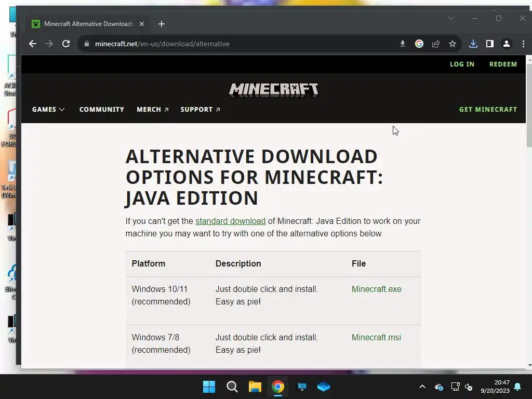532x399 pixels.
Task: Click Log In
Action: coord(462,64)
